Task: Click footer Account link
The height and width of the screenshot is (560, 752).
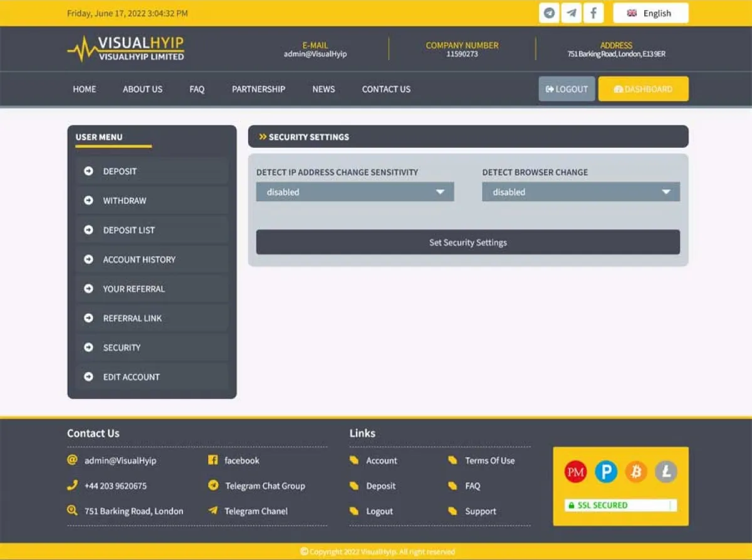Action: (382, 460)
